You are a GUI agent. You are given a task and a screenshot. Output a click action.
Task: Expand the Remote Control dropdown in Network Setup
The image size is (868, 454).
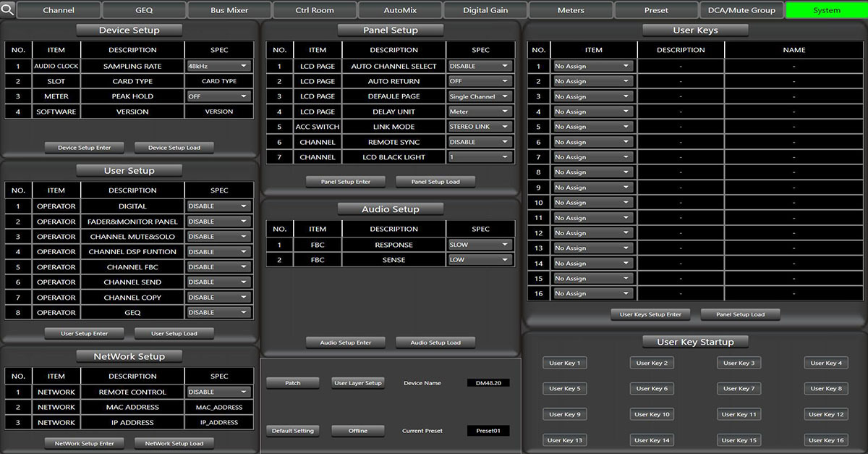(218, 392)
